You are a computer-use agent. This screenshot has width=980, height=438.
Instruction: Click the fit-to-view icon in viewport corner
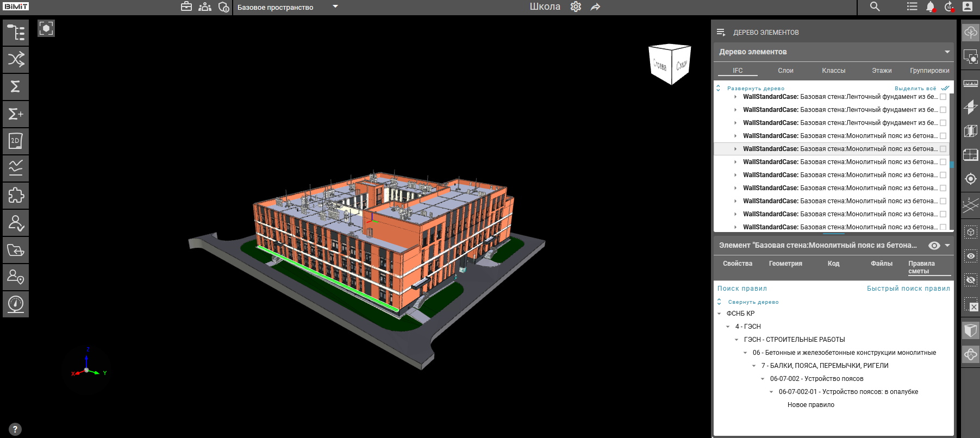[46, 28]
